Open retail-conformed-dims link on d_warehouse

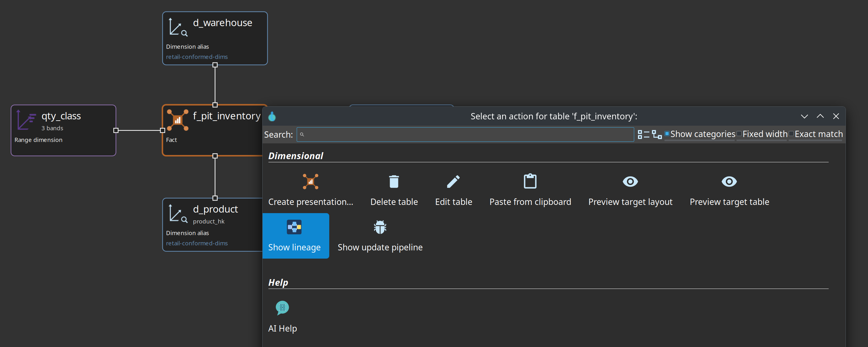[x=197, y=57]
